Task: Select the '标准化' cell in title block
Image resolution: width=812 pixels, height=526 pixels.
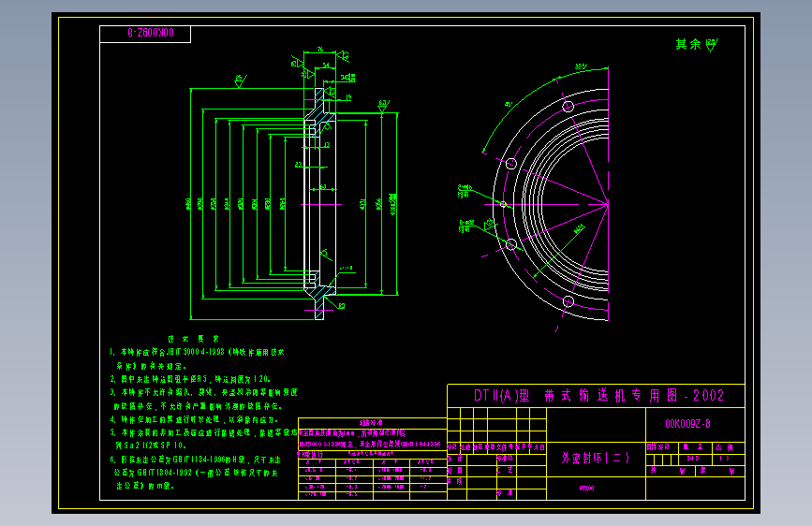Action: [505, 459]
